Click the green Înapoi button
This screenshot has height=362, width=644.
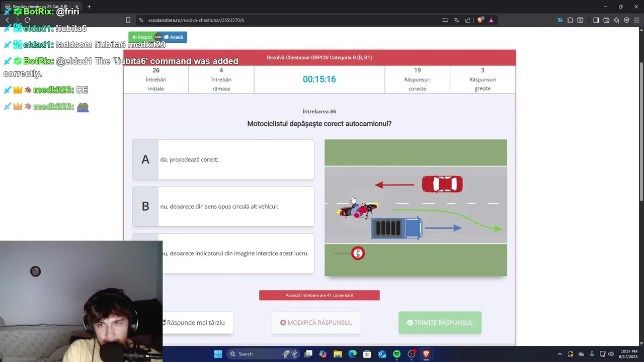pos(142,37)
